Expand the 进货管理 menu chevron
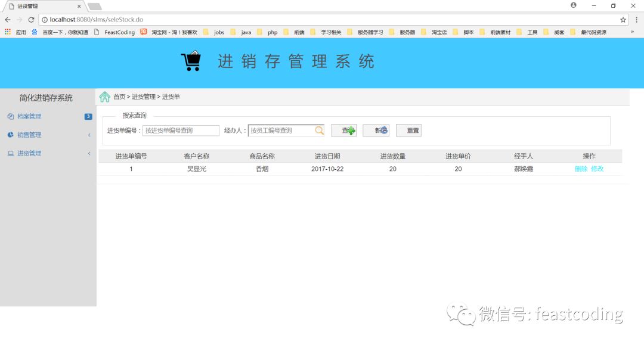 pos(89,153)
